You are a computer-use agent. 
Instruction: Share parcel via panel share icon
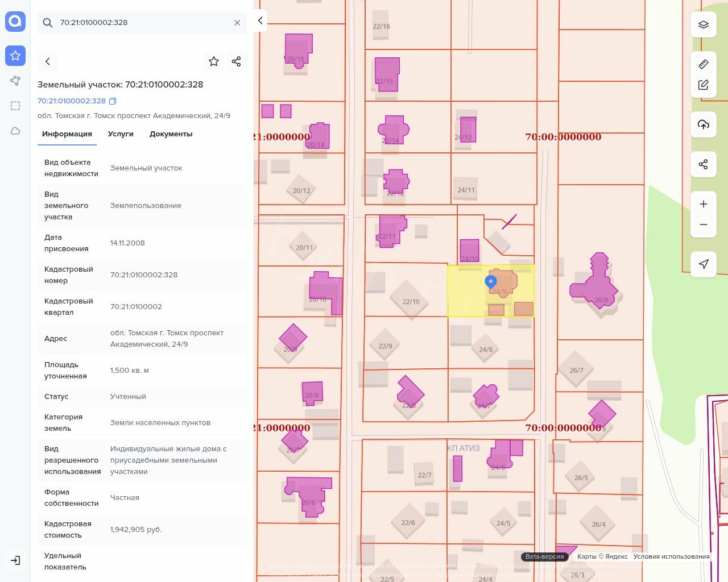coord(237,61)
